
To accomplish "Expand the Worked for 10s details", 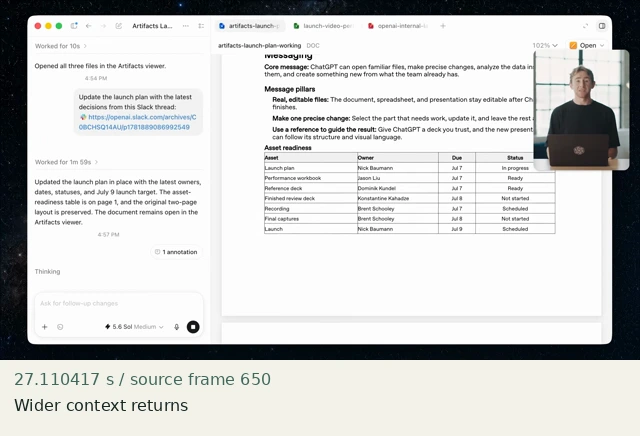I will (61, 46).
